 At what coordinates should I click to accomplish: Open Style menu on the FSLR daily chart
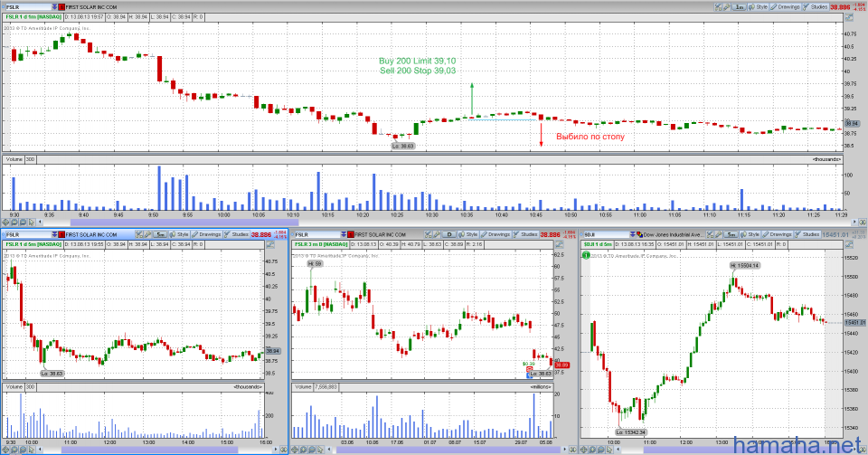pyautogui.click(x=468, y=234)
